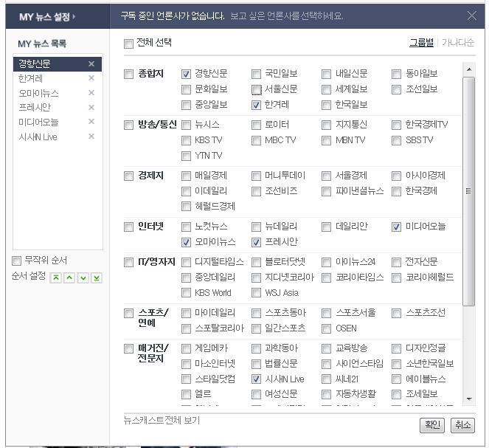This screenshot has height=448, width=489.
Task: Switch to 그룹별 sorting view
Action: point(421,43)
